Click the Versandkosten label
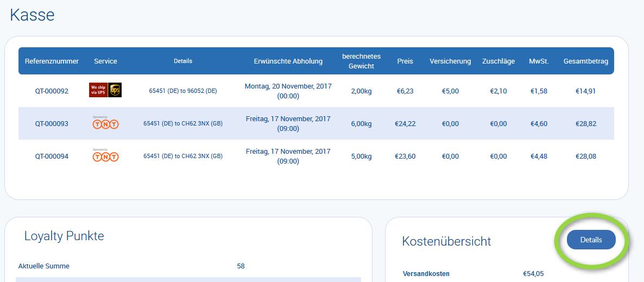644x282 pixels. point(426,273)
